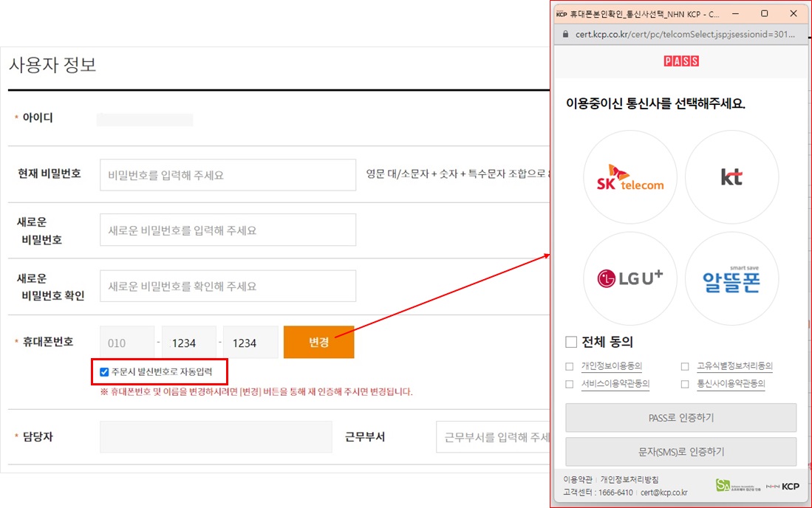The width and height of the screenshot is (812, 508).
Task: Uncheck 주문시 발신번호로 자동입력 checkbox
Action: (x=104, y=372)
